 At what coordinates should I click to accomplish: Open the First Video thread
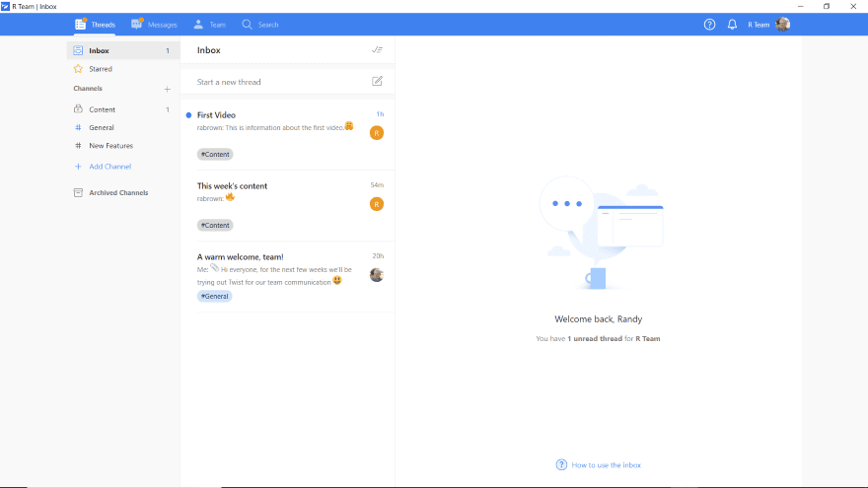[x=288, y=135]
